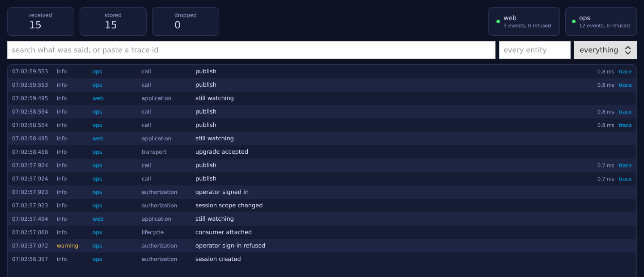Click timestamp 07:02:56.357
This screenshot has width=644, height=277.
click(30, 259)
